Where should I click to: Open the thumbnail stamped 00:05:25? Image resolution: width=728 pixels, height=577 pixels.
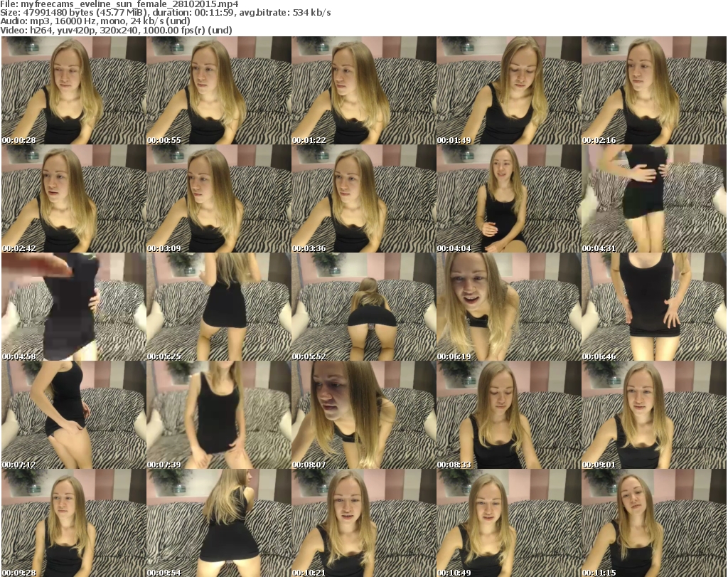click(x=219, y=307)
